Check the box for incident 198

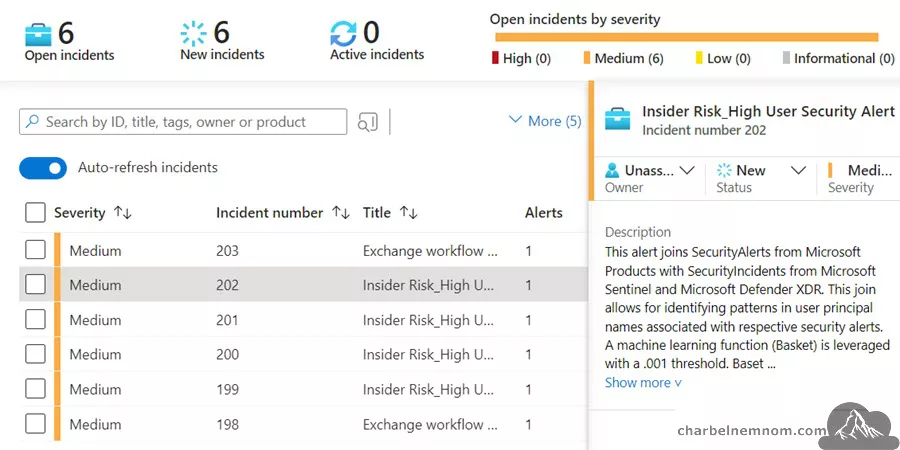(35, 424)
